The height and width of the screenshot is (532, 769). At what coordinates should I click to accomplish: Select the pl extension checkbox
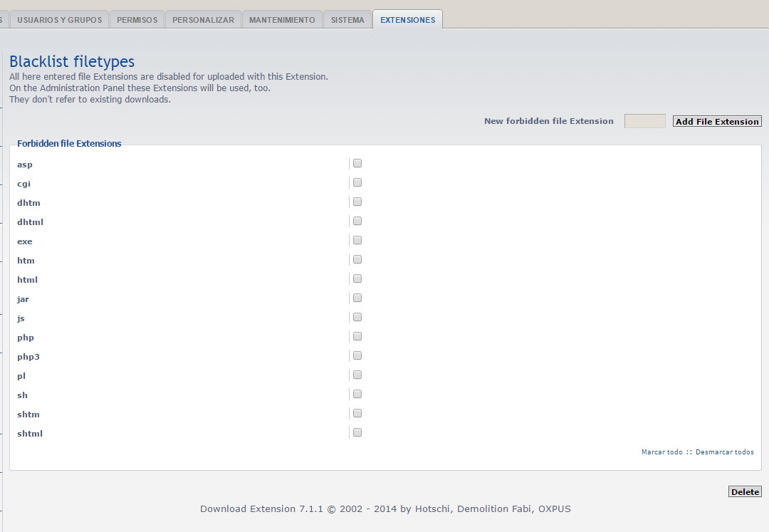[357, 375]
